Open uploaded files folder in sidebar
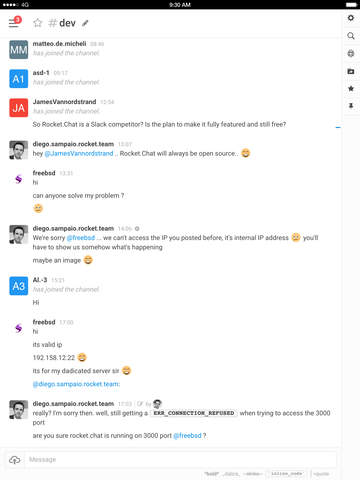The width and height of the screenshot is (360, 480). (351, 71)
